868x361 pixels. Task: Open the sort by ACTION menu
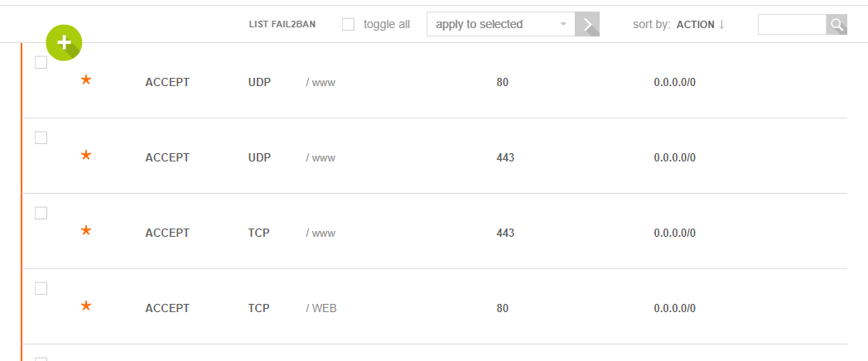tap(695, 25)
